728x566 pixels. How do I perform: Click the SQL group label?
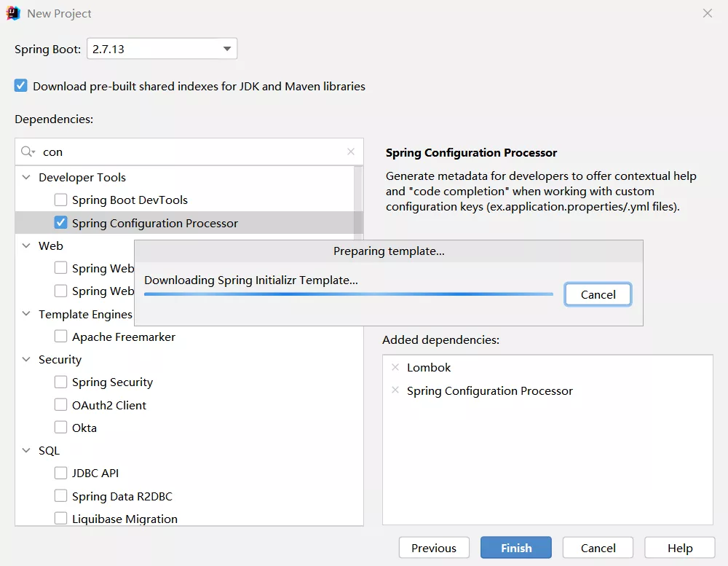point(49,451)
